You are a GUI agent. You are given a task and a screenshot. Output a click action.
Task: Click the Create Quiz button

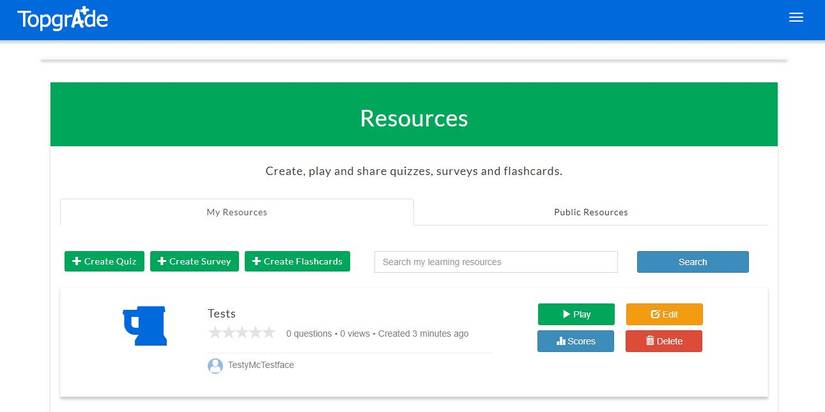(104, 262)
